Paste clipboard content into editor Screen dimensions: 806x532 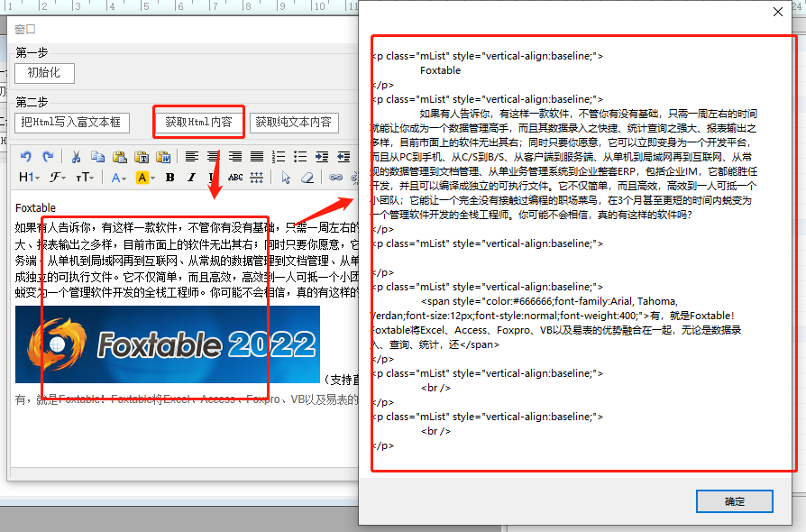[120, 156]
